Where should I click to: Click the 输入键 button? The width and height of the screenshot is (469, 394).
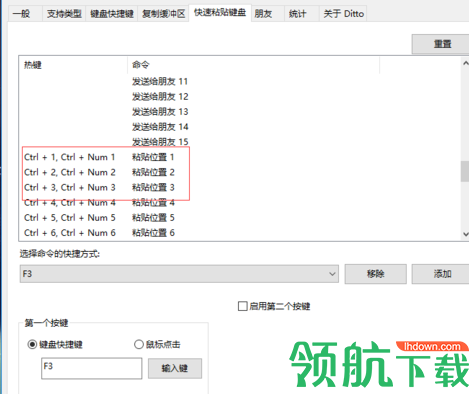coord(175,368)
